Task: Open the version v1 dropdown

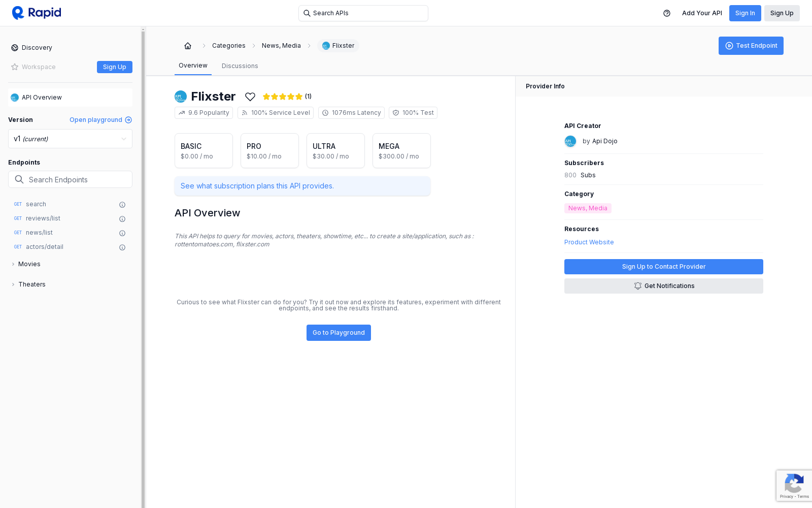Action: 70,139
